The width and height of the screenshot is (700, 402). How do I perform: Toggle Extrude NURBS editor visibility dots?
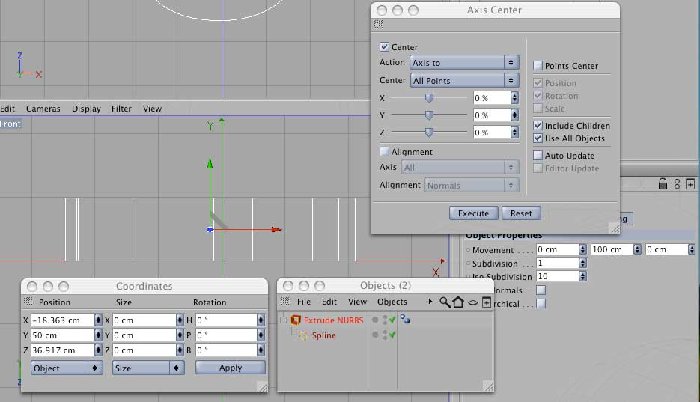(384, 320)
